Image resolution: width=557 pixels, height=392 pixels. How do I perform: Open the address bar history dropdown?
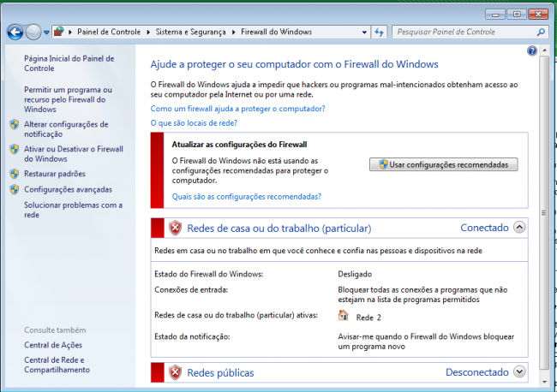364,33
